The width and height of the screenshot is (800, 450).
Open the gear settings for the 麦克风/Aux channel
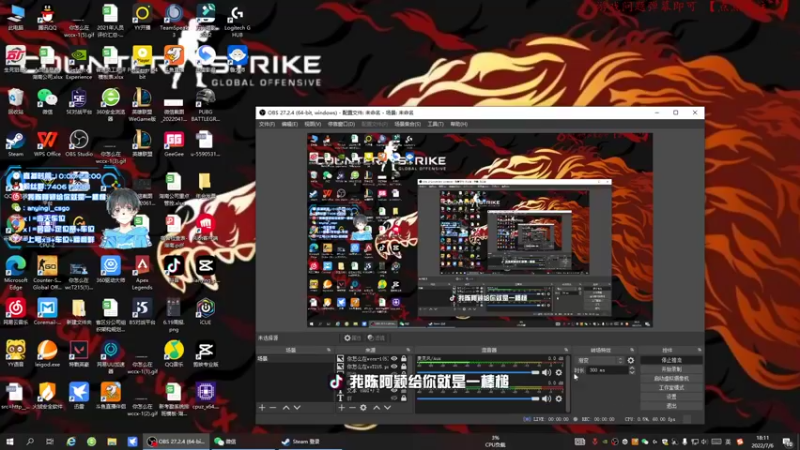point(559,372)
